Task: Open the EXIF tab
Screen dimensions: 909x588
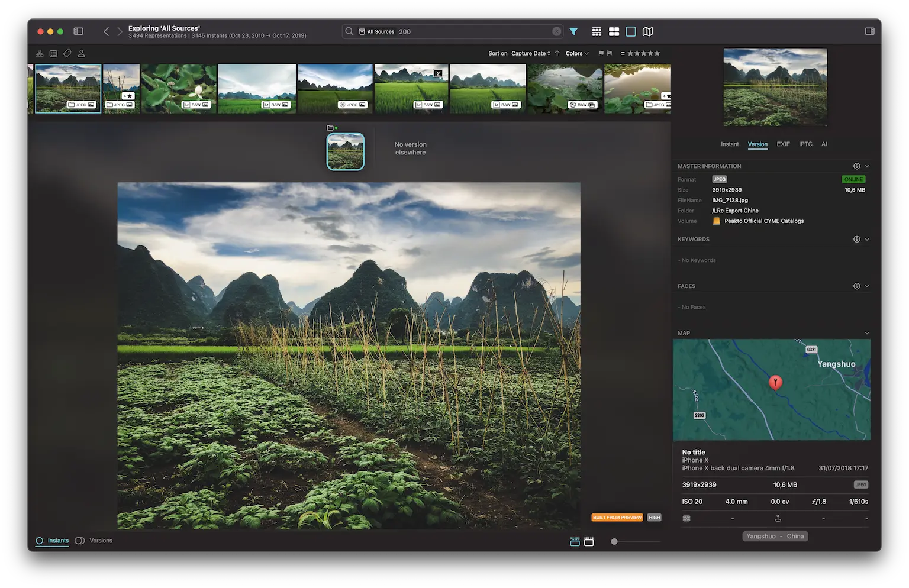Action: [x=783, y=144]
